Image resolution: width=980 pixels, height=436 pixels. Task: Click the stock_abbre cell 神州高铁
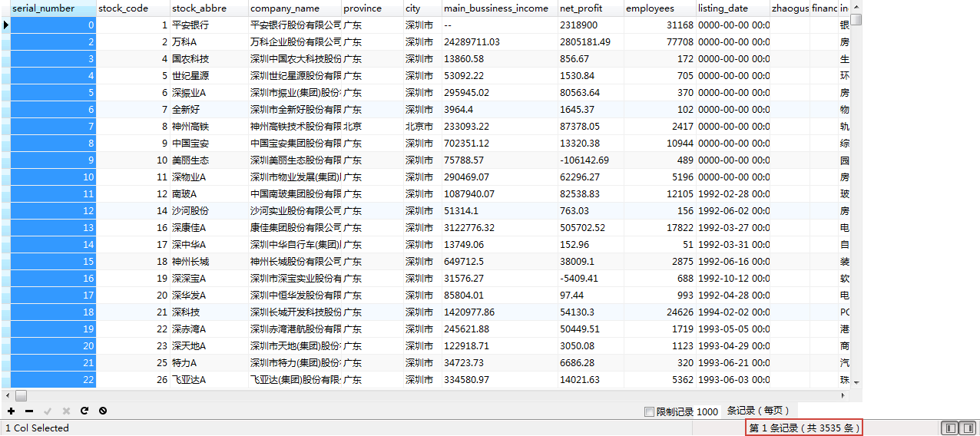coord(210,127)
